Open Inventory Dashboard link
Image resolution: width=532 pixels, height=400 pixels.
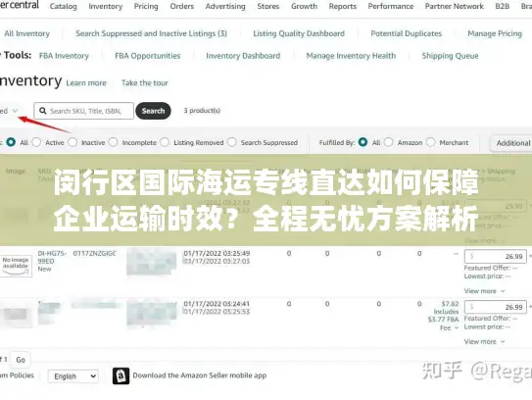[x=243, y=56]
